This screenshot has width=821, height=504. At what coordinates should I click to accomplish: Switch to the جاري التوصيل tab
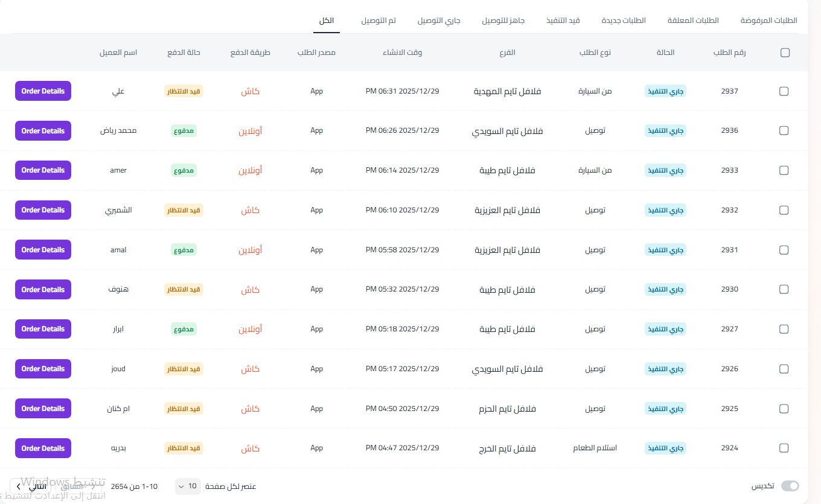coord(439,21)
